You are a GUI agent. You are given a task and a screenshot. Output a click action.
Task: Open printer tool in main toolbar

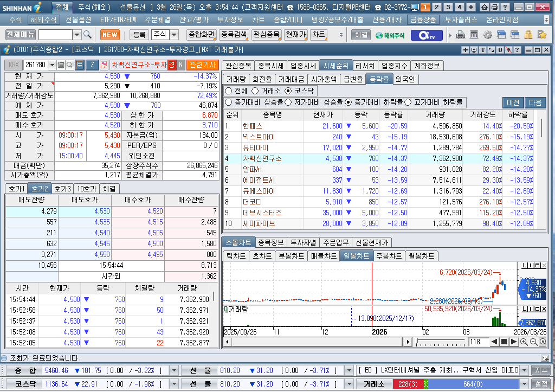coord(461,35)
